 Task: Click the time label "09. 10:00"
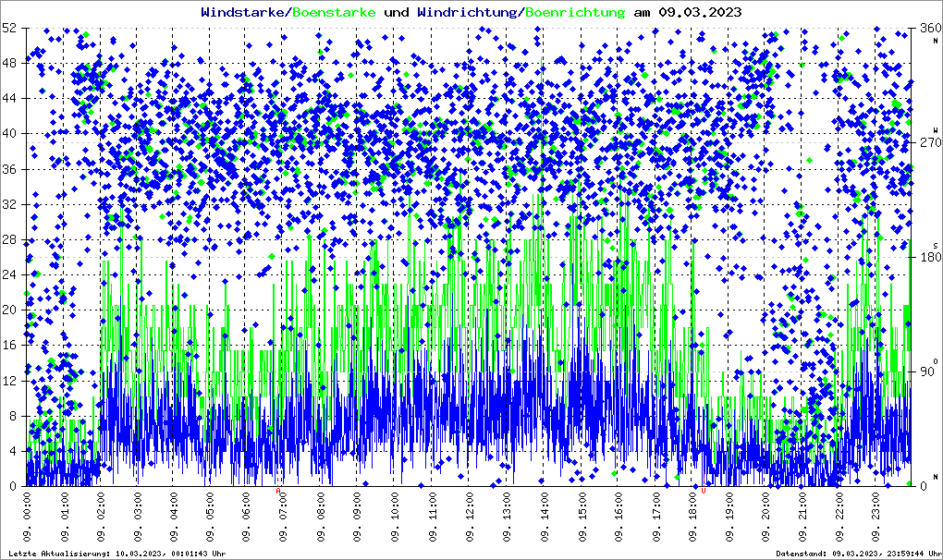[396, 517]
